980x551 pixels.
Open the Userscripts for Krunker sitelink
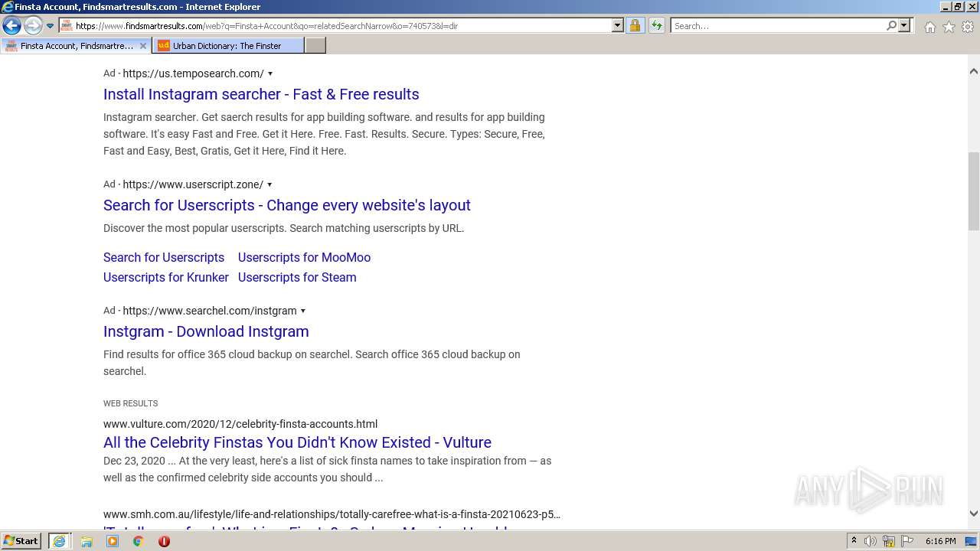tap(166, 277)
